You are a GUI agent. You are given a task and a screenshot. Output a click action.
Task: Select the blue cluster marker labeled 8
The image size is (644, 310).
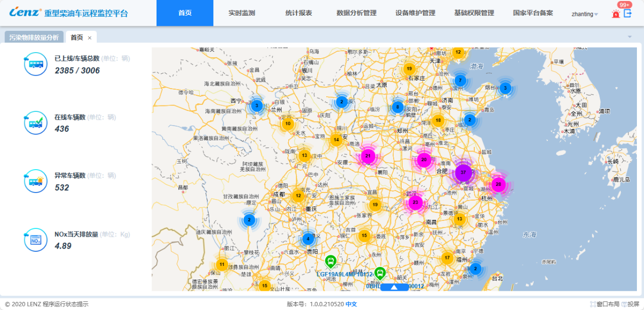click(x=398, y=107)
